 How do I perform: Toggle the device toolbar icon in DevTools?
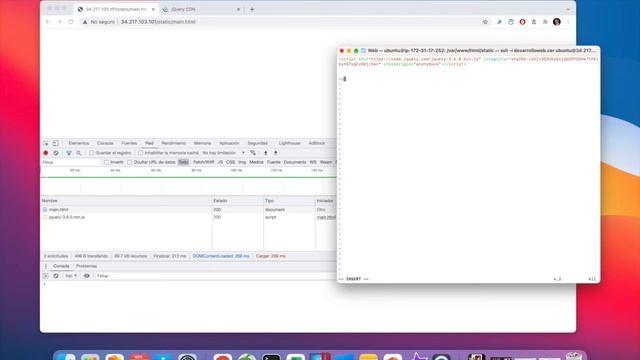(56, 143)
